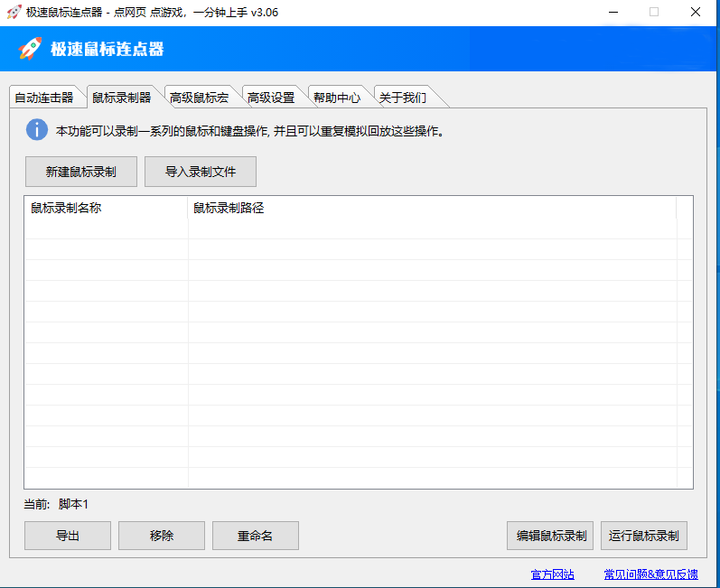720x588 pixels.
Task: Open 编辑鼠标录制 to edit the recording
Action: (551, 536)
